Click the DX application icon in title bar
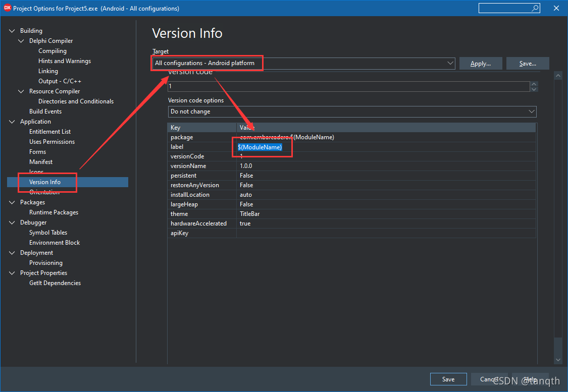Screen dimensions: 568x392 (x=7, y=8)
